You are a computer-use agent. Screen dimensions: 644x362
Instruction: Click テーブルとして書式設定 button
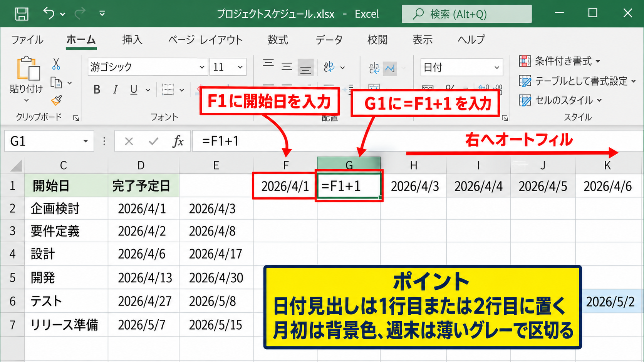pyautogui.click(x=577, y=81)
